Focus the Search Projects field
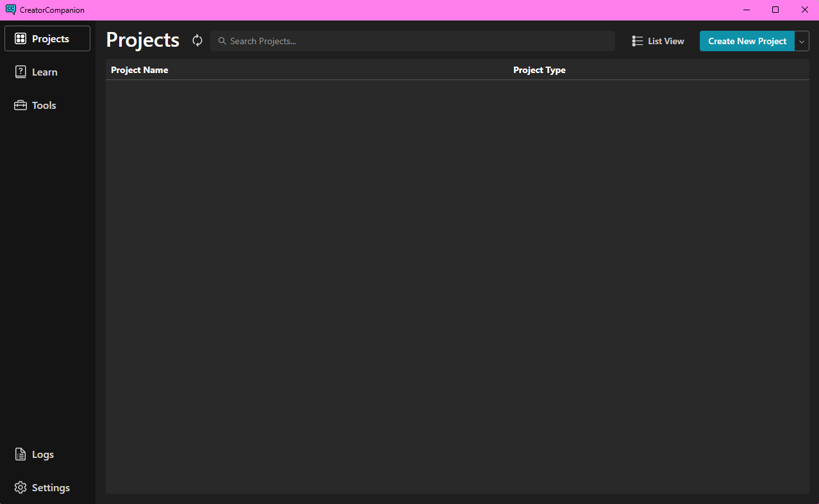 (413, 41)
